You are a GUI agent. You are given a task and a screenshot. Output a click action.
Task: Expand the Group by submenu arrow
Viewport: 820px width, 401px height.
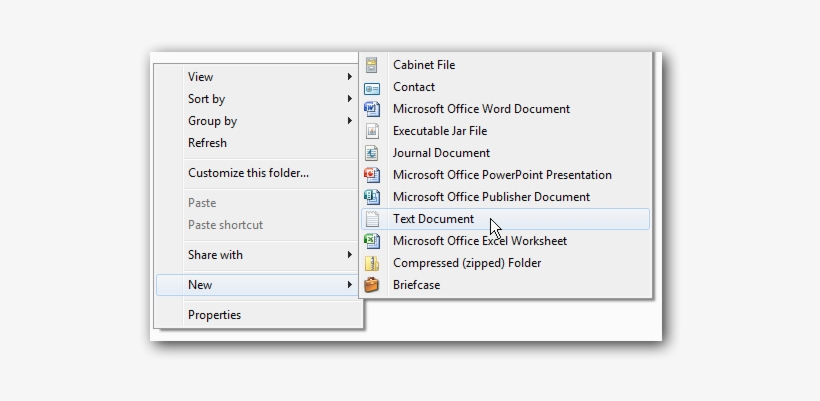(349, 121)
